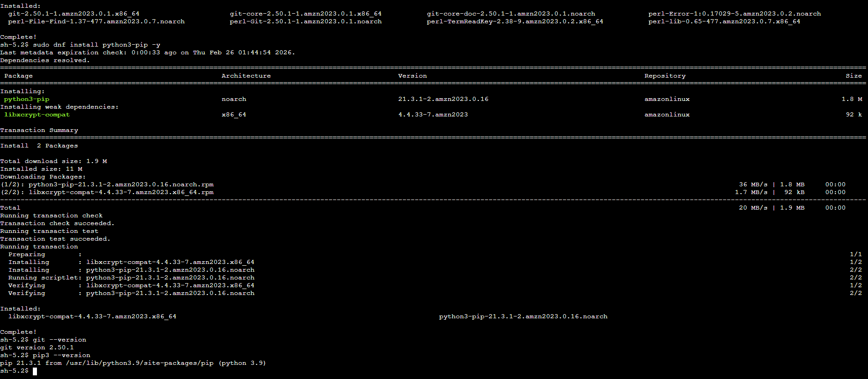Viewport: 868px width, 379px height.
Task: Click the '36 MB/s' download speed
Action: tap(753, 184)
